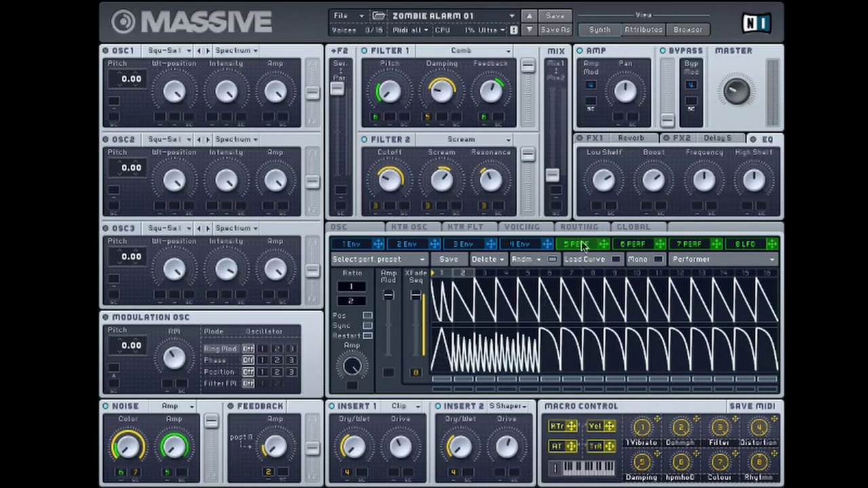
Task: Click the 3 Env modulation handle icon
Action: pos(491,244)
